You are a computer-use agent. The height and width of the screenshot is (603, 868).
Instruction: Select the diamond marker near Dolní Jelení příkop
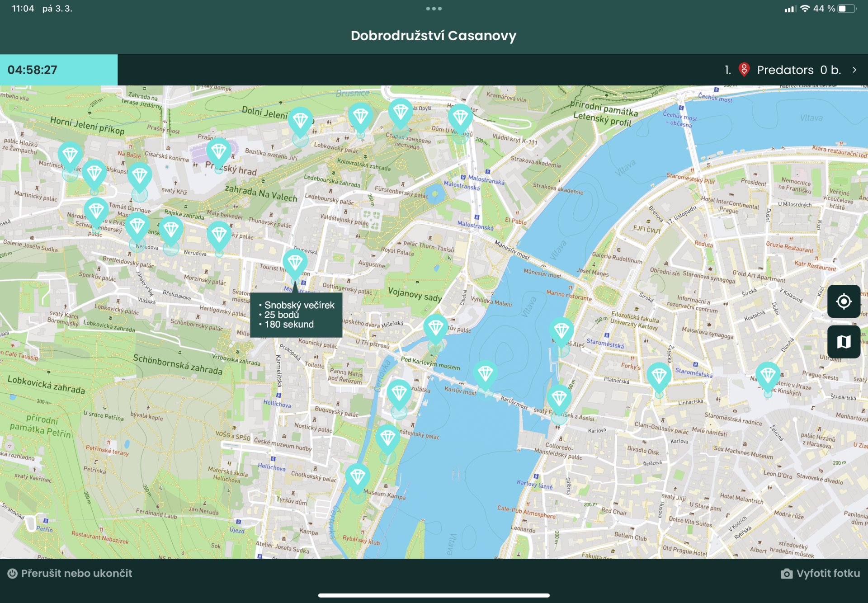pos(301,122)
